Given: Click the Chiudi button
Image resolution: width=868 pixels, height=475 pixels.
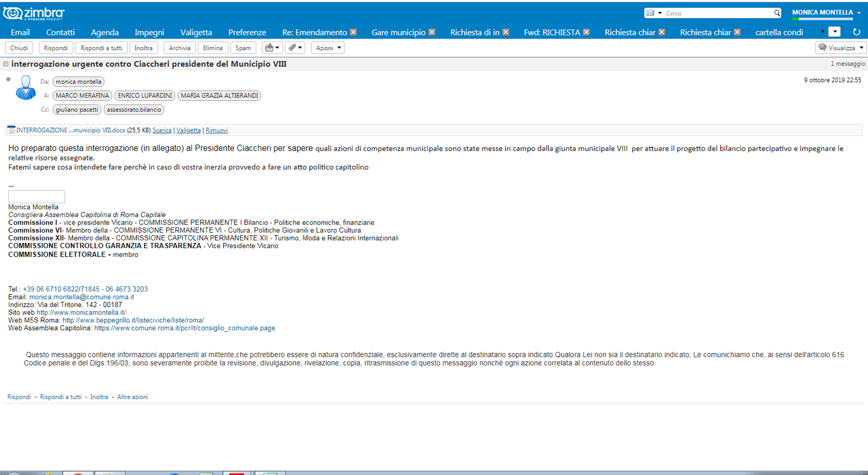Looking at the screenshot, I should [x=19, y=47].
